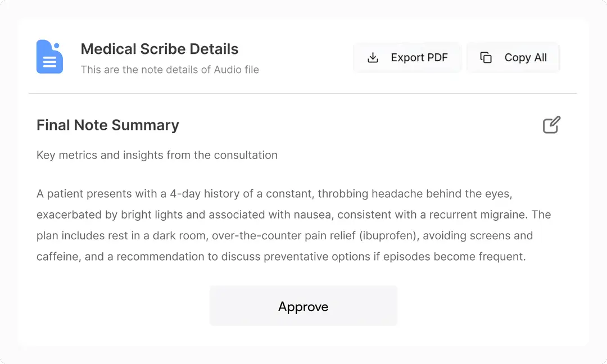Click the Key metrics and insights description
Screen dimensions: 607x364
point(156,155)
